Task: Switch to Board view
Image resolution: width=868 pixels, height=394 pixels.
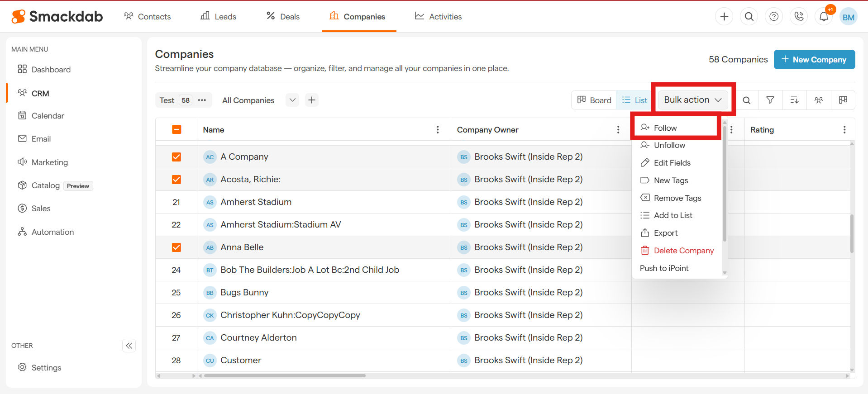Action: click(x=594, y=100)
